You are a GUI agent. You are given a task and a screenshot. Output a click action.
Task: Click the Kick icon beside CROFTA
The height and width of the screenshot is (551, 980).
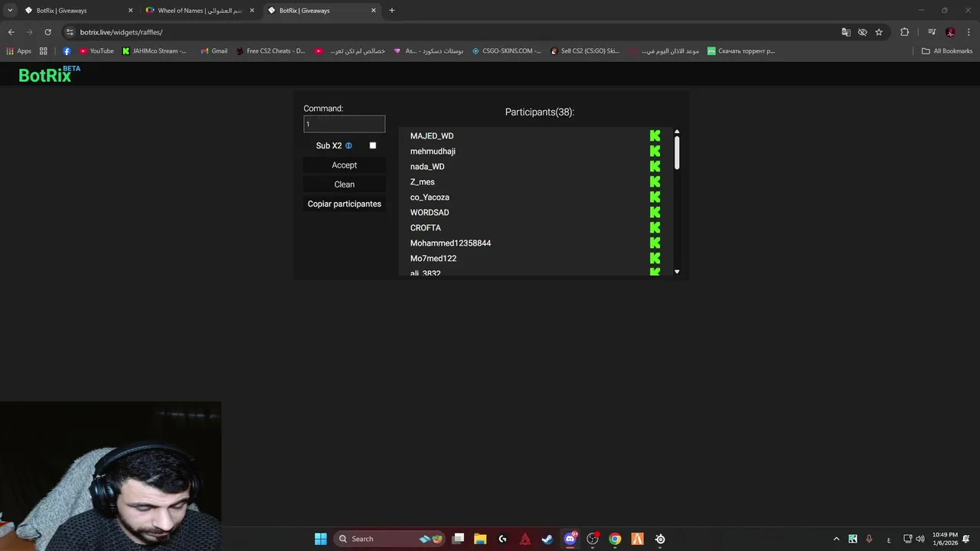point(655,228)
